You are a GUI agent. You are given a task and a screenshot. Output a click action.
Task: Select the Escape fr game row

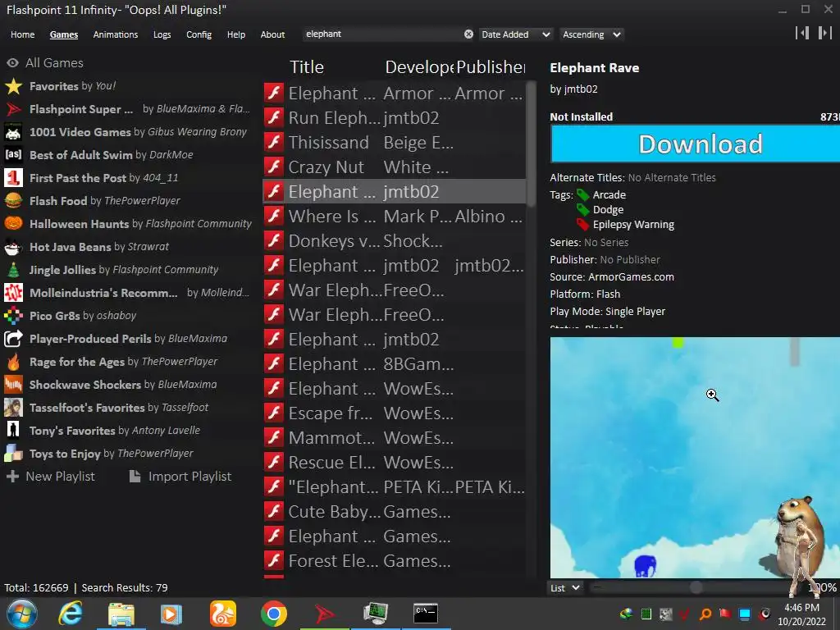[395, 413]
